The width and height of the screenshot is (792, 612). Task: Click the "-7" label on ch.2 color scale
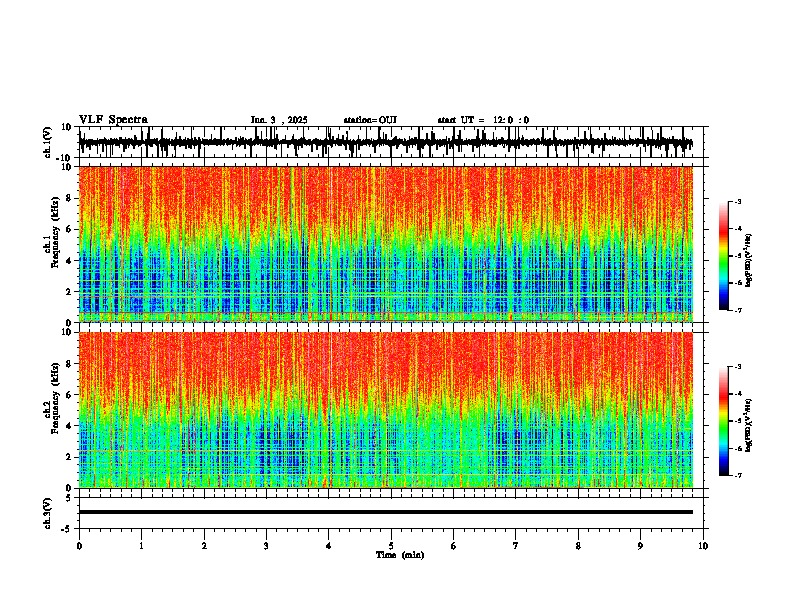738,475
